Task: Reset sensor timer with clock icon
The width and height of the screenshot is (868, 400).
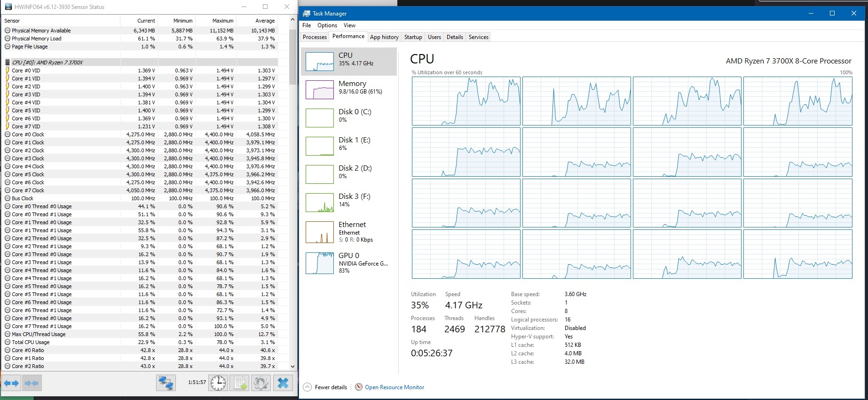Action: pyautogui.click(x=218, y=383)
